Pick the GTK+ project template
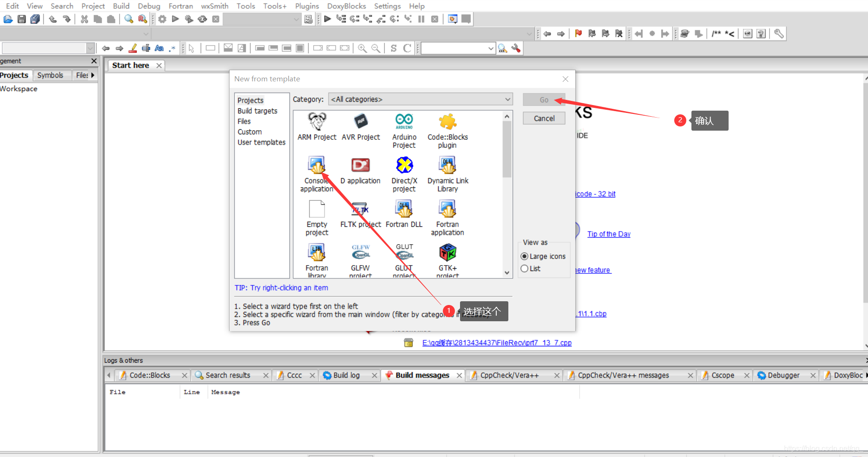Viewport: 868px width, 457px height. tap(447, 260)
